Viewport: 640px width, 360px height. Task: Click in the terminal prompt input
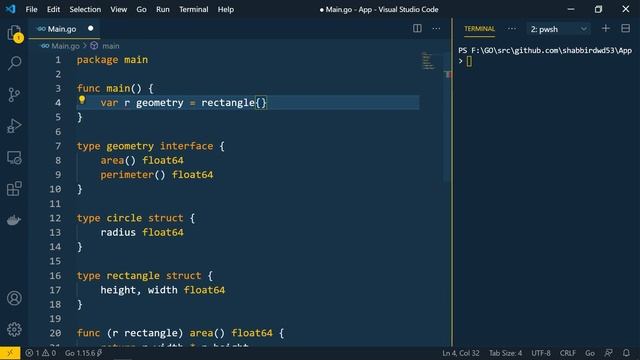click(x=469, y=61)
